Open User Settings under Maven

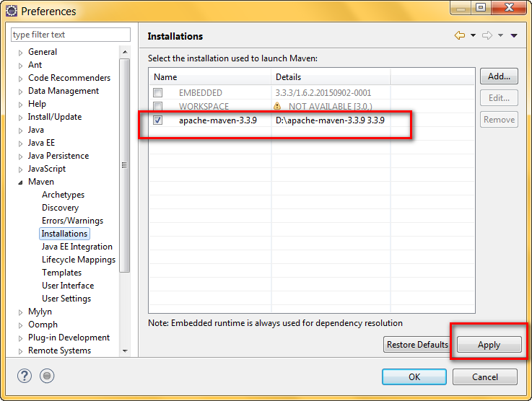coord(66,299)
